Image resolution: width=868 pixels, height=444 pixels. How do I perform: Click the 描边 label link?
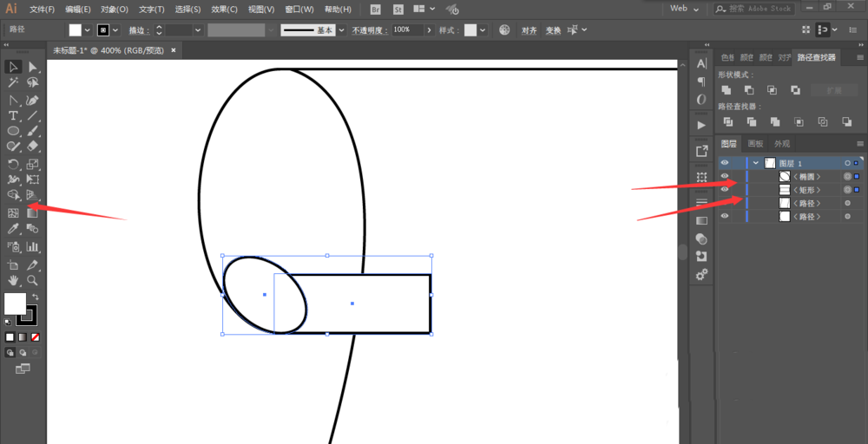coord(140,30)
